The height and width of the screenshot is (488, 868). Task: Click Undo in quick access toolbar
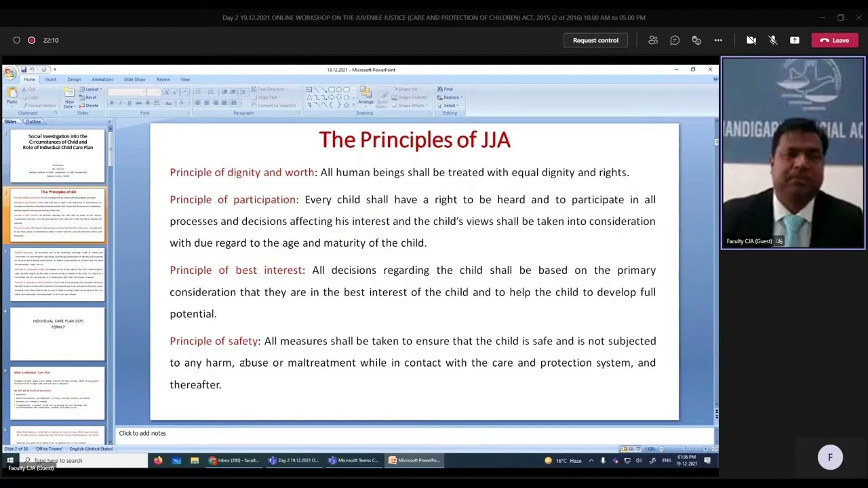[x=32, y=70]
